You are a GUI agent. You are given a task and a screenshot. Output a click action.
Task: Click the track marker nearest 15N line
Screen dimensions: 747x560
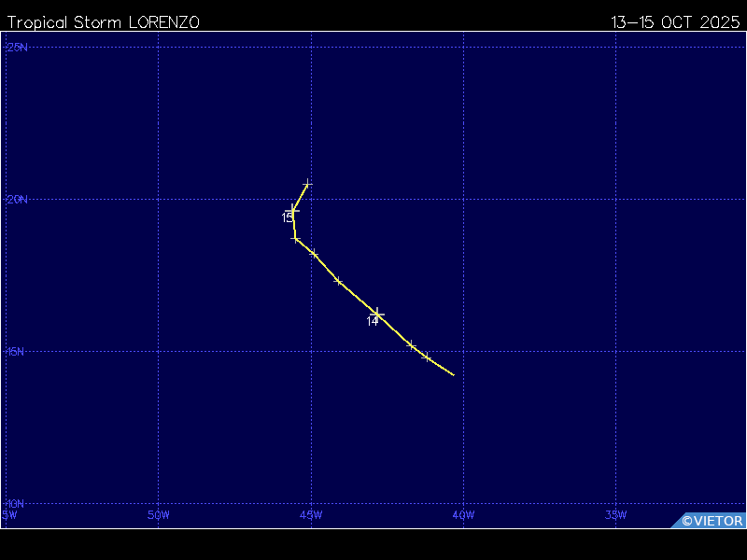(427, 357)
